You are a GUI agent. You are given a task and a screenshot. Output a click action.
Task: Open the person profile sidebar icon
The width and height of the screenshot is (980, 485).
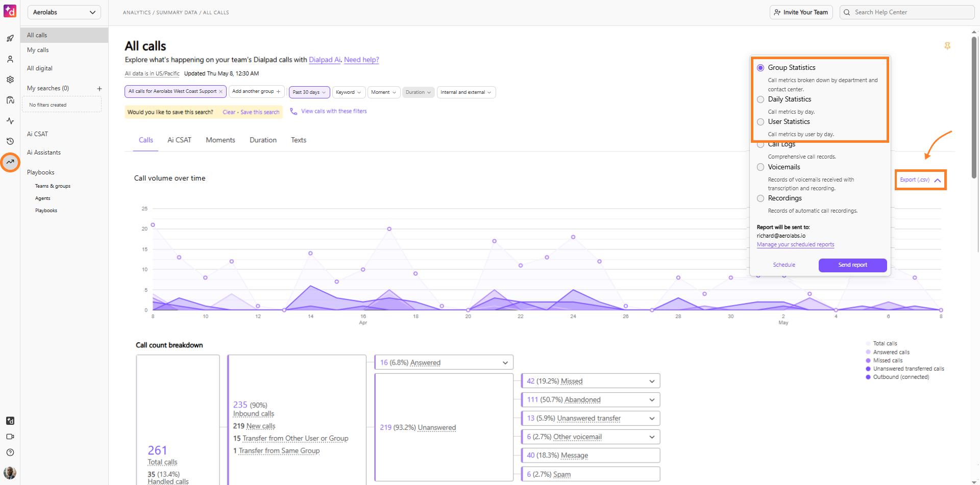point(10,59)
